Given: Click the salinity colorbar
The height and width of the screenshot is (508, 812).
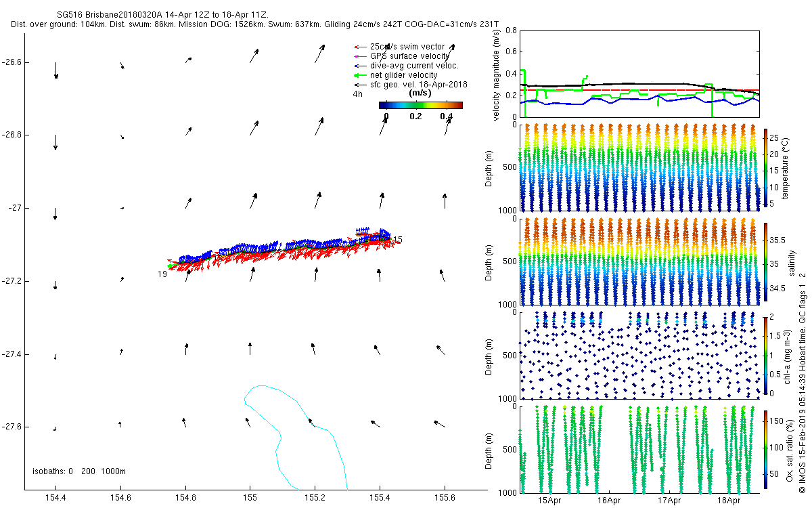Looking at the screenshot, I should pos(765,261).
